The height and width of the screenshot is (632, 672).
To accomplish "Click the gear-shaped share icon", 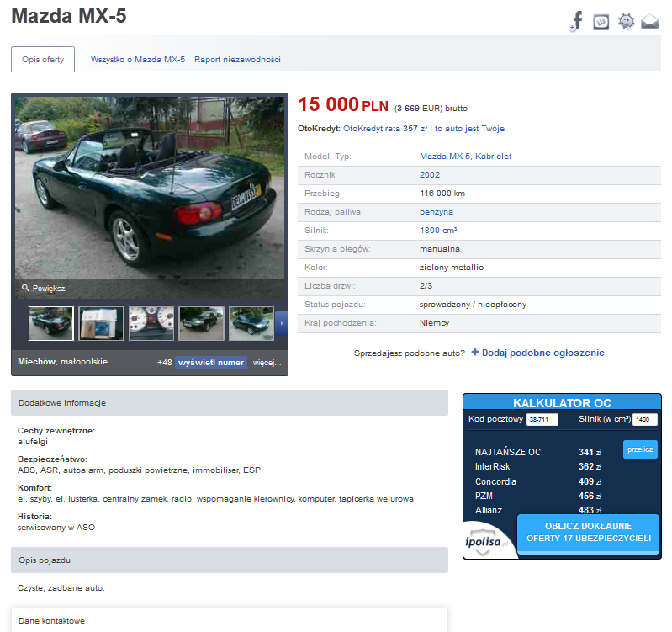I will click(x=626, y=21).
